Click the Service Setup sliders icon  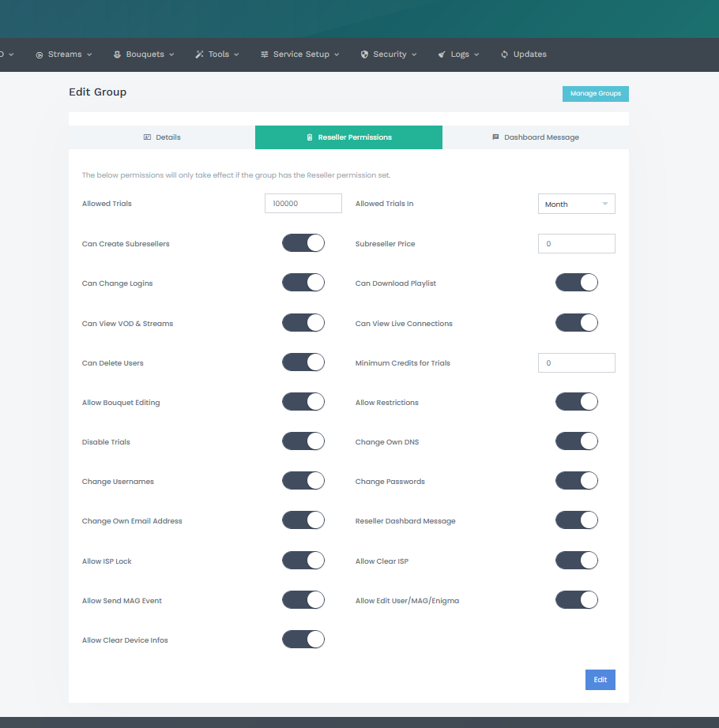tap(265, 54)
